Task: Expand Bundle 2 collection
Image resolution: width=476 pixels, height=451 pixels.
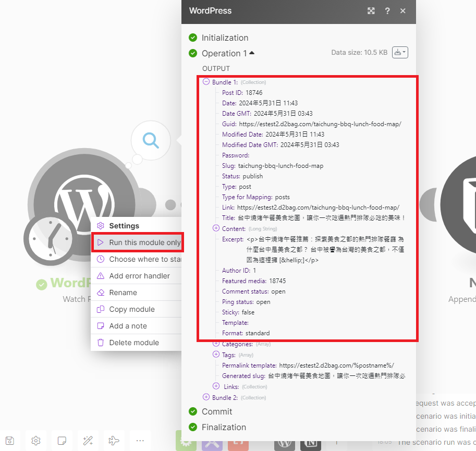Action: click(206, 397)
